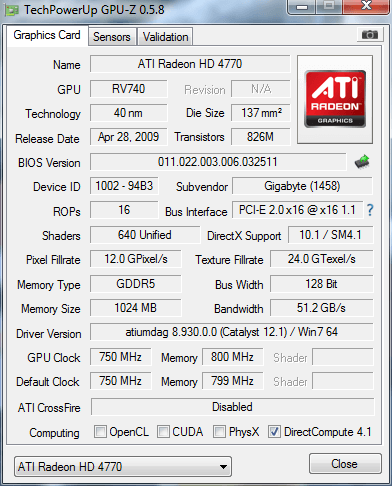Click the camera screenshot icon

click(x=369, y=34)
